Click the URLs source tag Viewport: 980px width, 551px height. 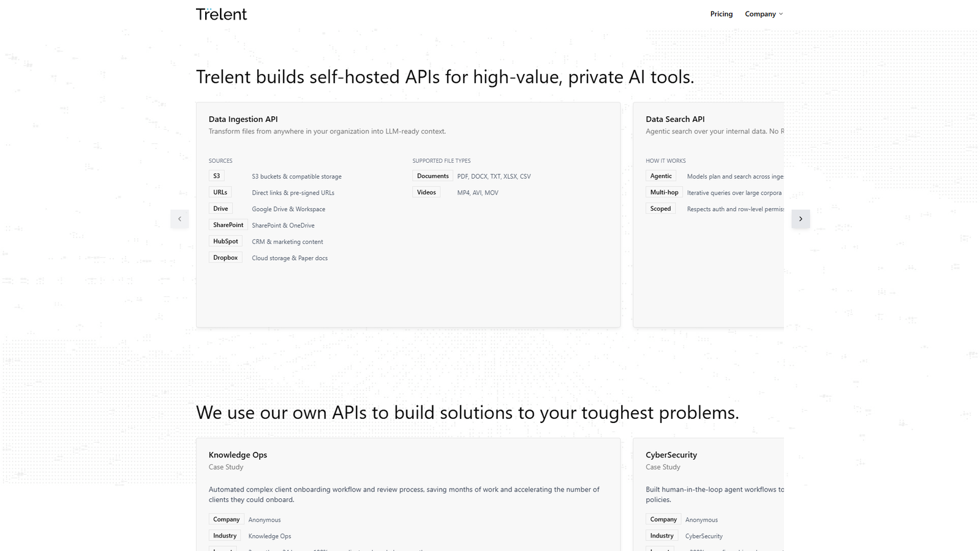220,192
